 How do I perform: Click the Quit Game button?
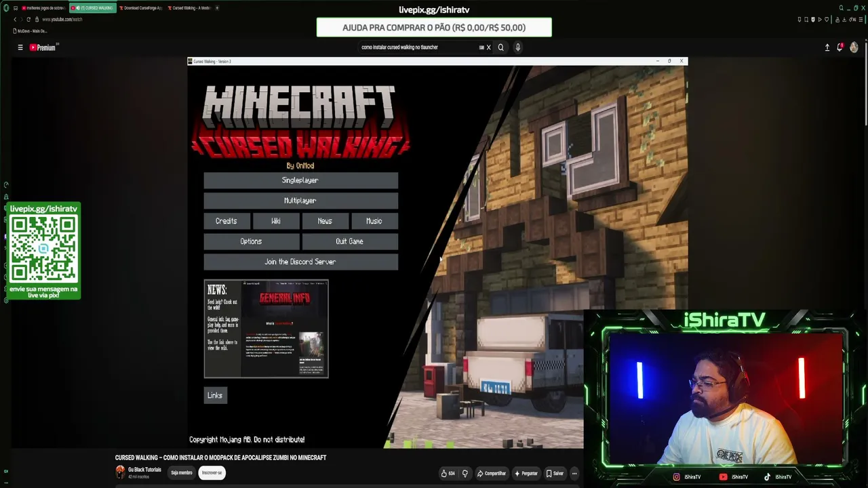tap(350, 241)
